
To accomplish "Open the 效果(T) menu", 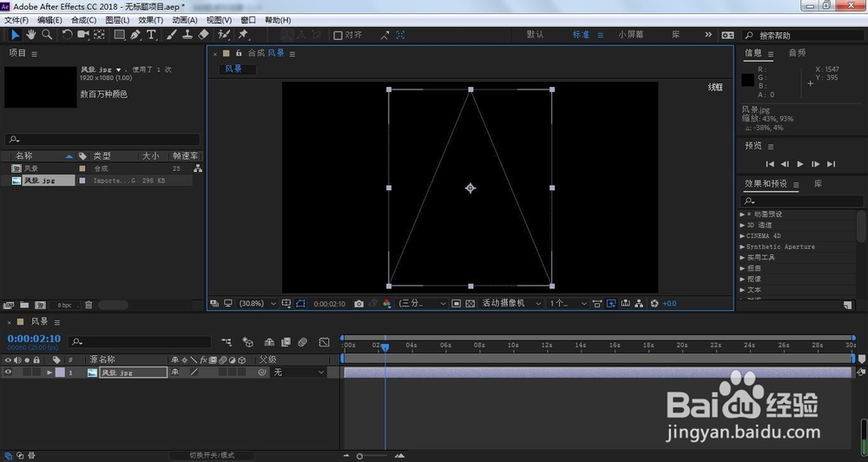I will pos(150,20).
